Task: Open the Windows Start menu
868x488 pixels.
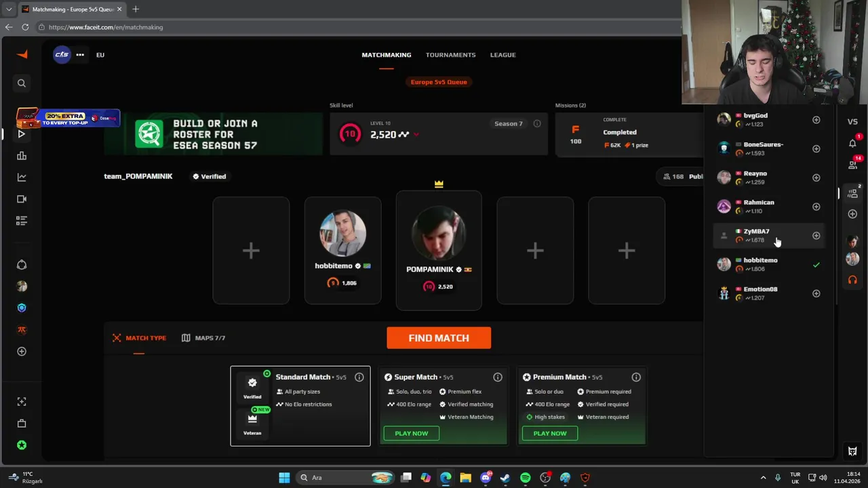Action: coord(284,478)
